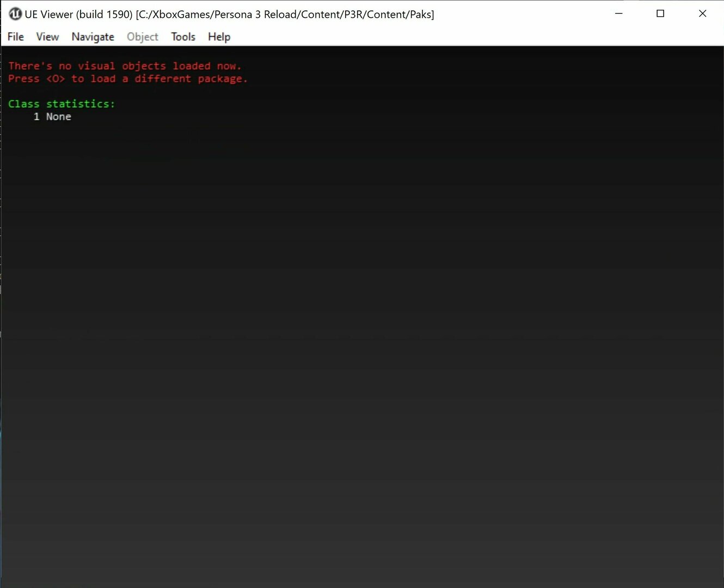Open the View menu
The height and width of the screenshot is (588, 724).
(47, 36)
